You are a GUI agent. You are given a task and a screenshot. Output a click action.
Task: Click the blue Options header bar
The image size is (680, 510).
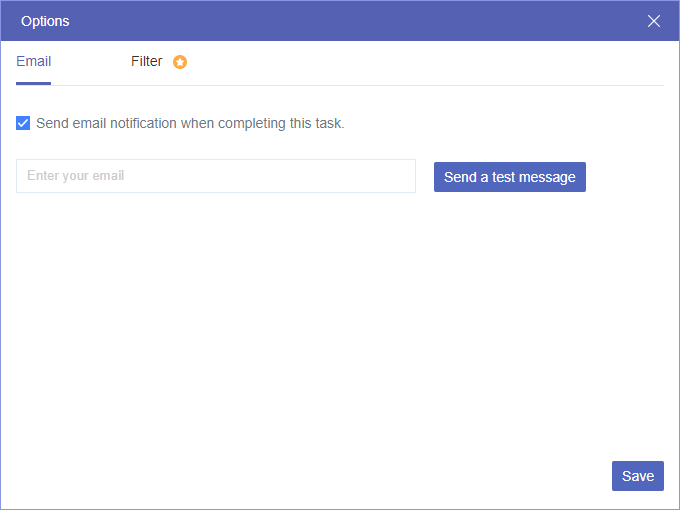click(x=340, y=21)
